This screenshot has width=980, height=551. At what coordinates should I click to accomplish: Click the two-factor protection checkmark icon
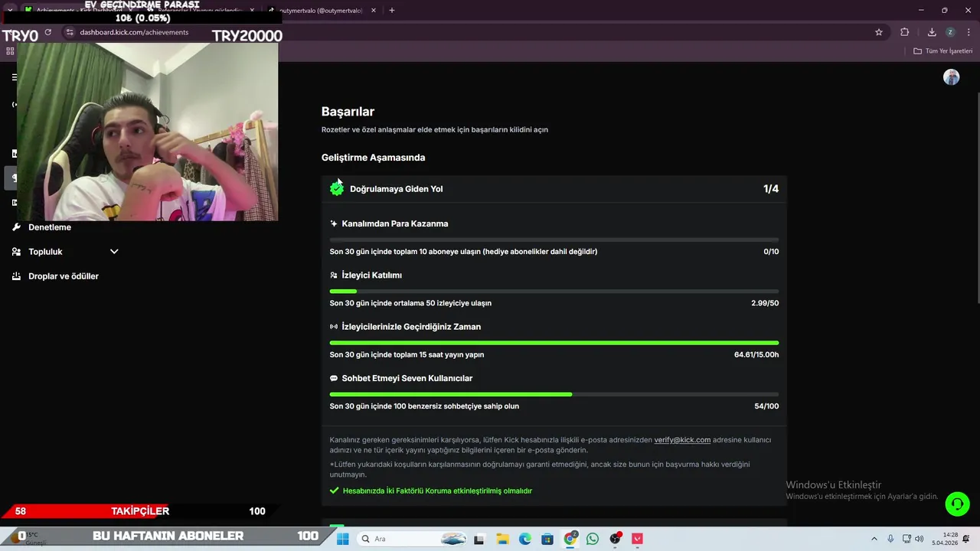[334, 491]
